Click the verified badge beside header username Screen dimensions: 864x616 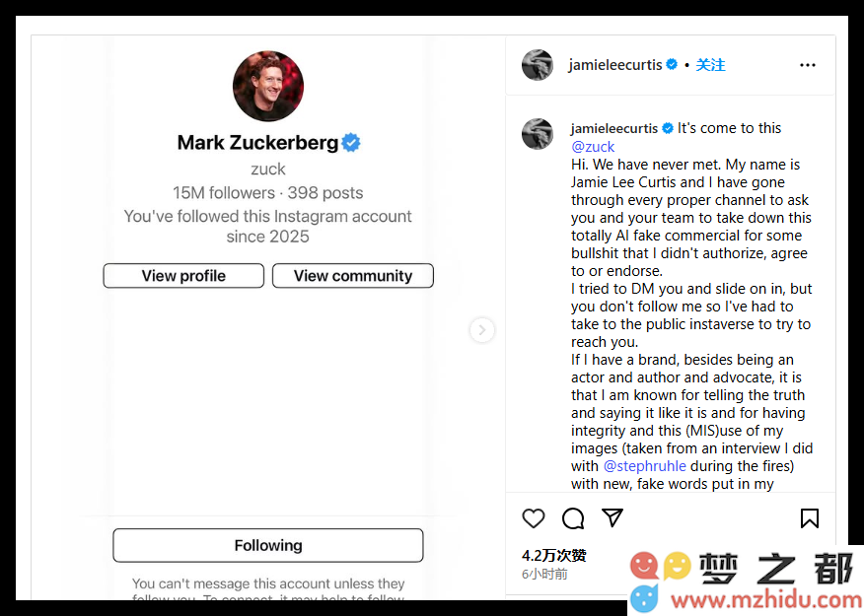[x=672, y=64]
